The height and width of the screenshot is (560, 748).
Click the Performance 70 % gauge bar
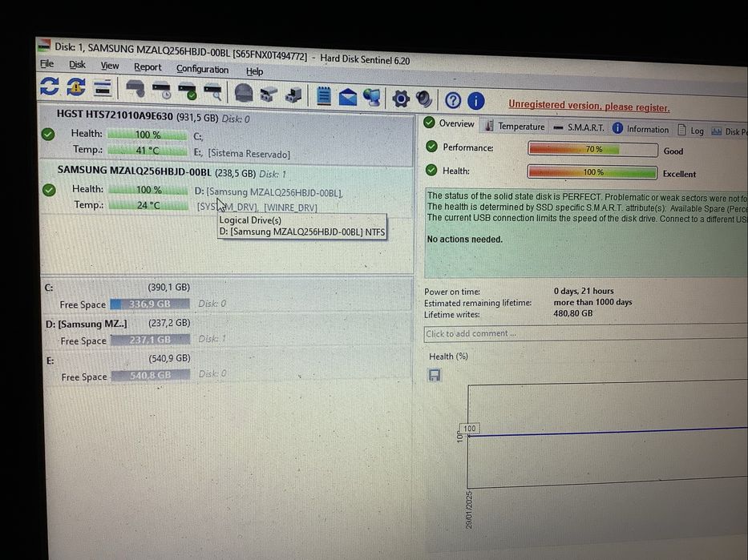pos(593,149)
